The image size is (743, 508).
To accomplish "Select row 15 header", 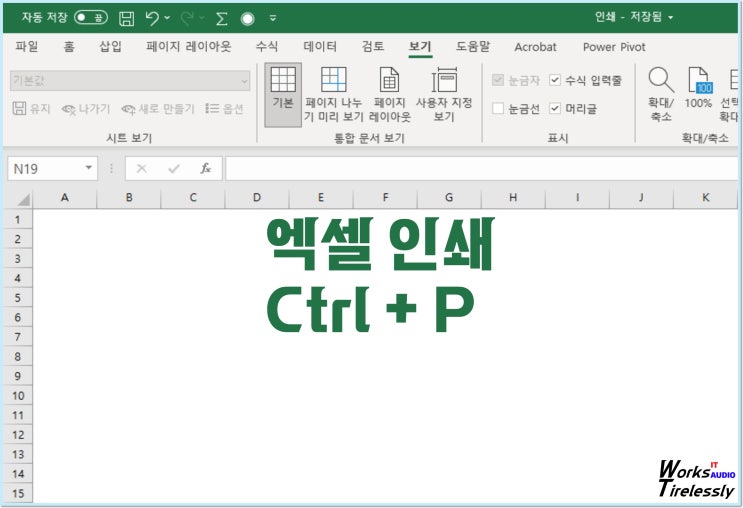I will click(18, 493).
